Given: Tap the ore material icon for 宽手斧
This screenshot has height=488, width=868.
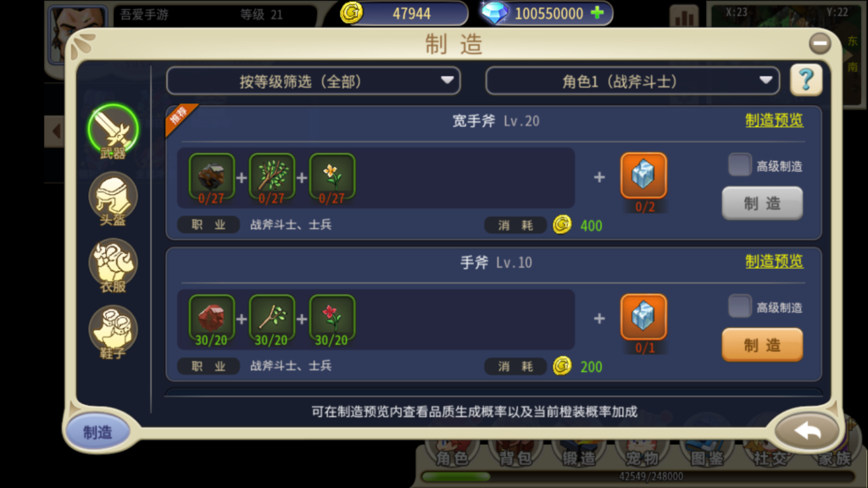Looking at the screenshot, I should (211, 176).
